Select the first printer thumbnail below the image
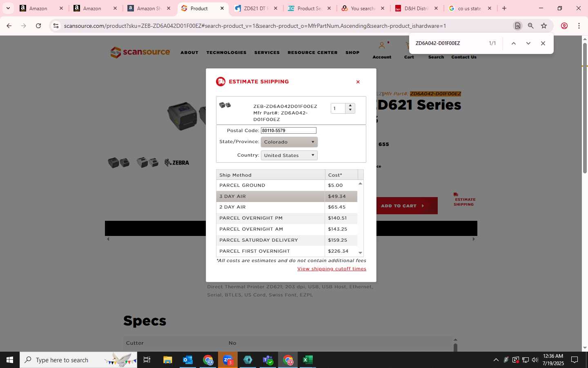Viewport: 588px width, 368px height. coord(119,163)
